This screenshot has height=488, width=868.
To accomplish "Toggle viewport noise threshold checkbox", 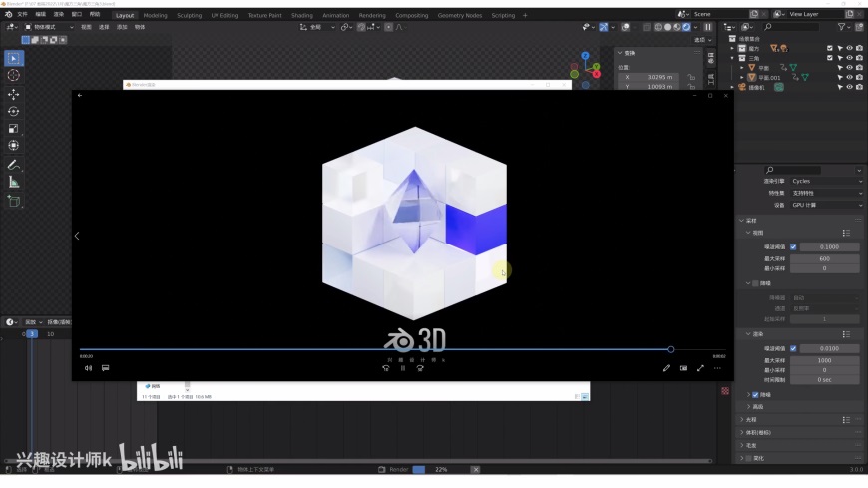I will 793,247.
